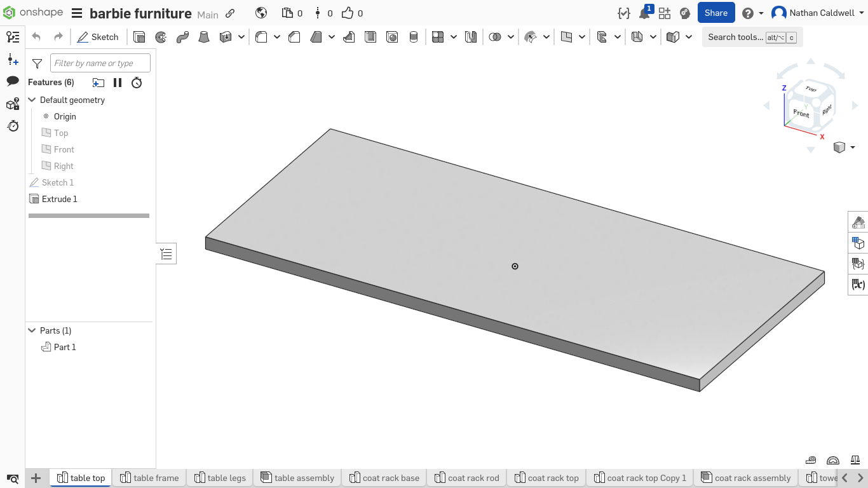
Task: Click the Search tools box
Action: coord(752,37)
